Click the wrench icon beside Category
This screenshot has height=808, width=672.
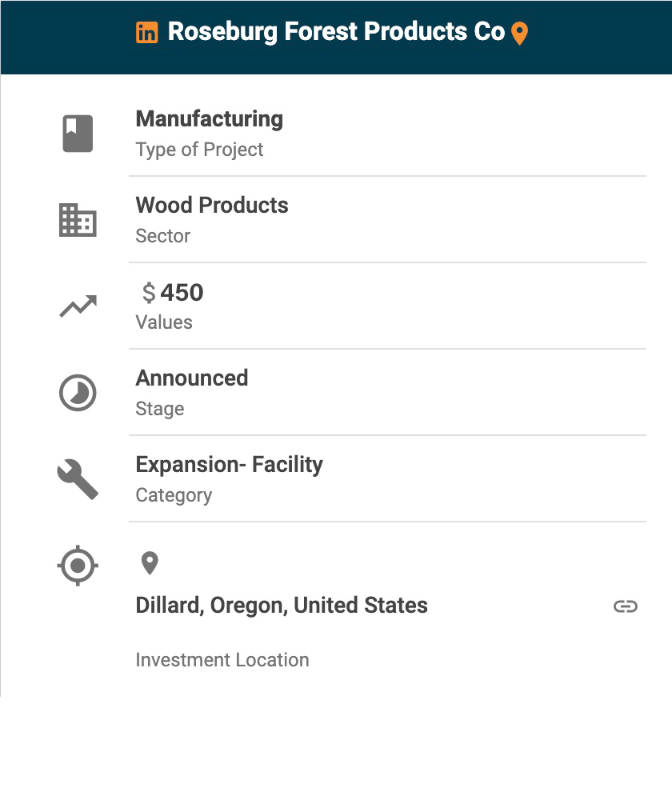pos(78,480)
